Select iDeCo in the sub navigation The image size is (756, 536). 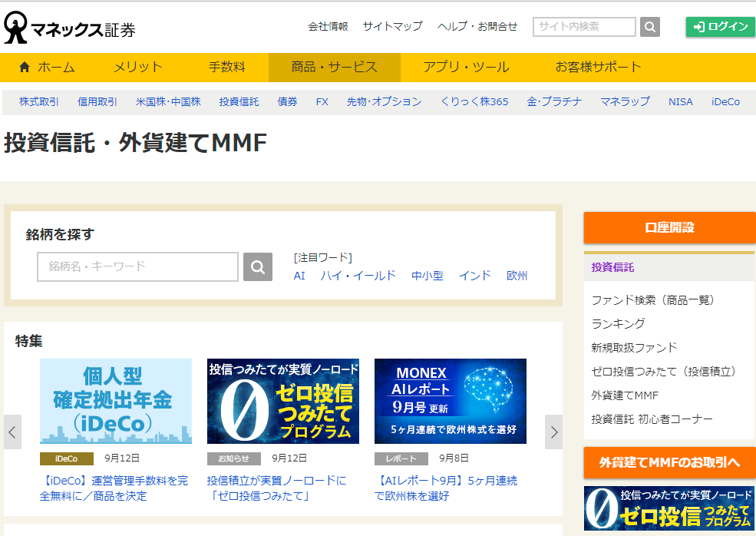[x=725, y=102]
